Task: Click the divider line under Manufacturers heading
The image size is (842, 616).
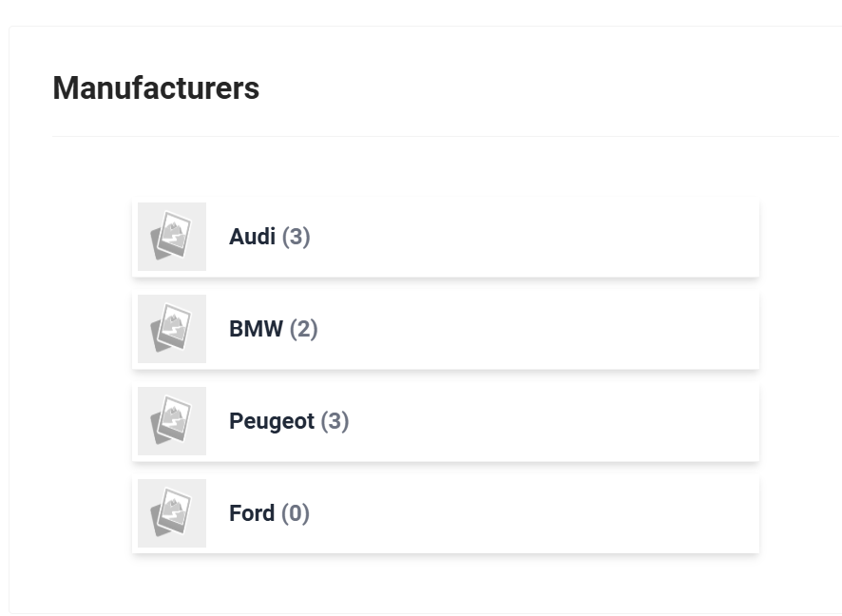Action: [446, 136]
